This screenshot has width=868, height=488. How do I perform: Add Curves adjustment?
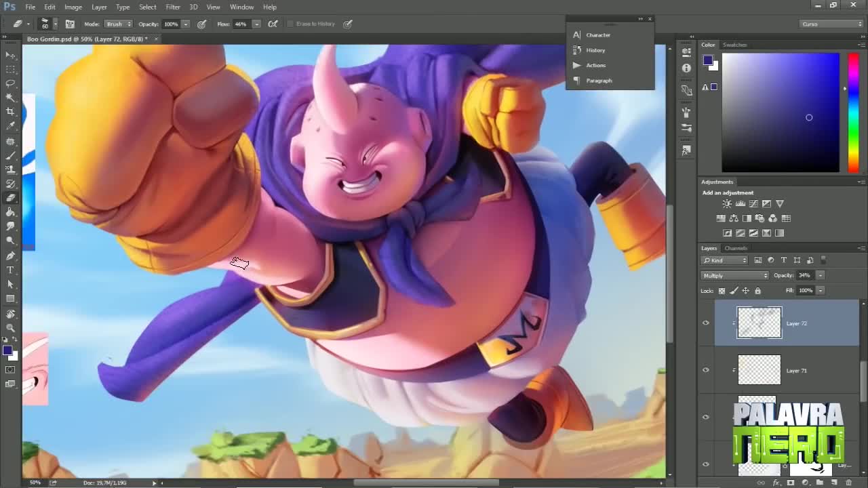point(753,203)
